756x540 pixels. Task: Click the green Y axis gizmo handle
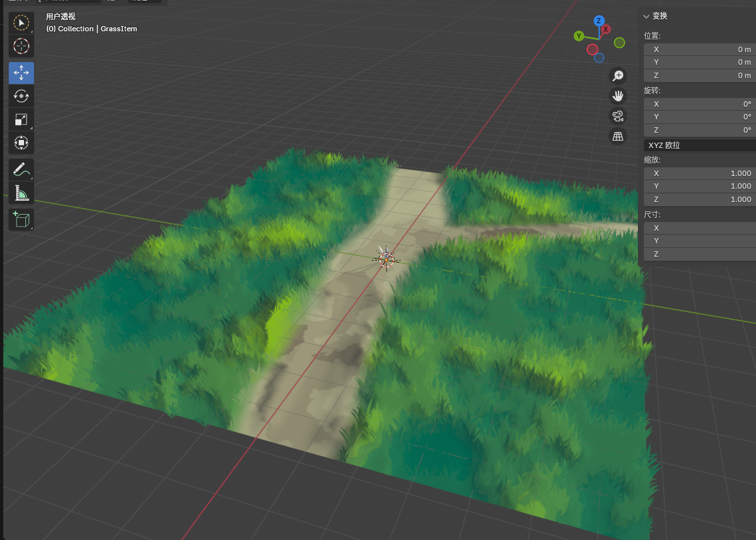[579, 35]
